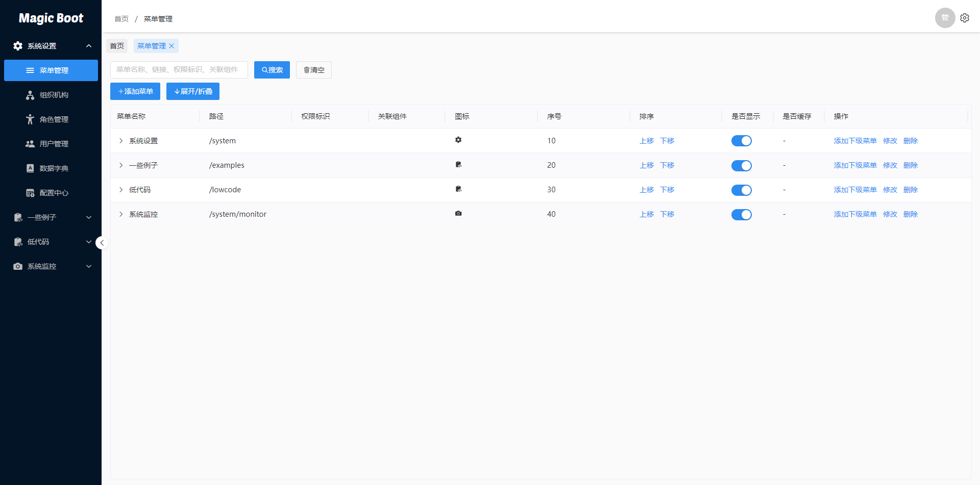Click 删除 for the 一些例子 row
The height and width of the screenshot is (485, 980).
click(x=911, y=165)
